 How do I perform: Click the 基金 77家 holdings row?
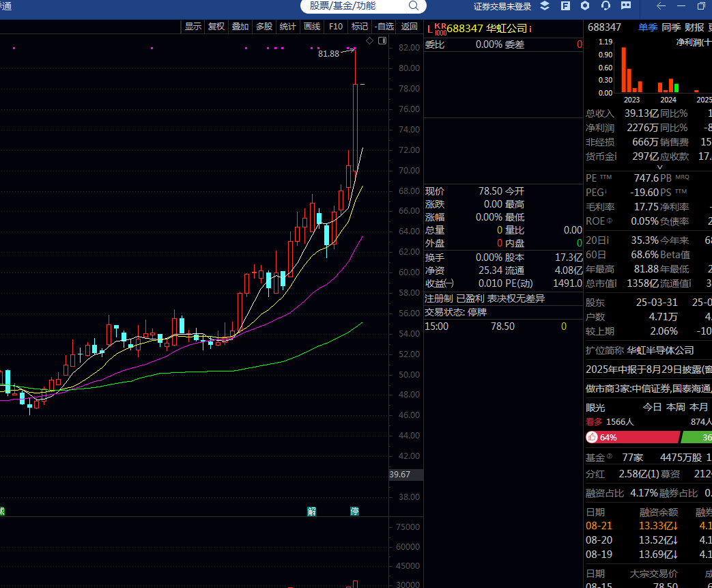649,458
